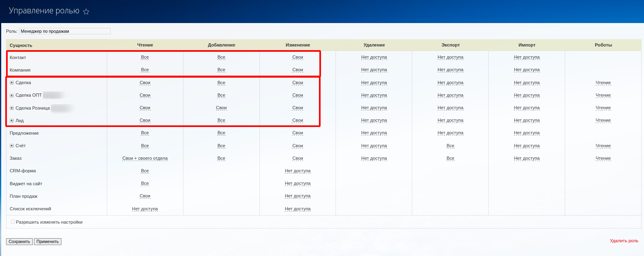This screenshot has height=256, width=644.
Task: Change the Удаление permission for Компания
Action: 374,70
